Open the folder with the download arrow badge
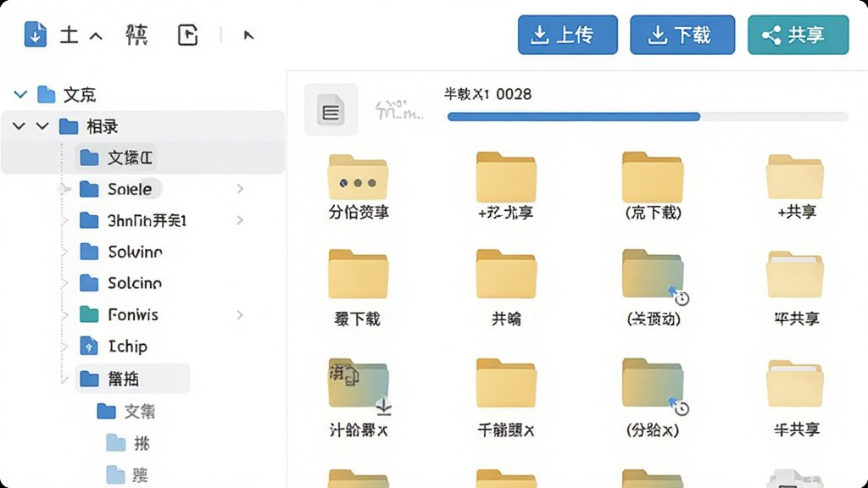Viewport: 868px width, 488px height. 359,385
